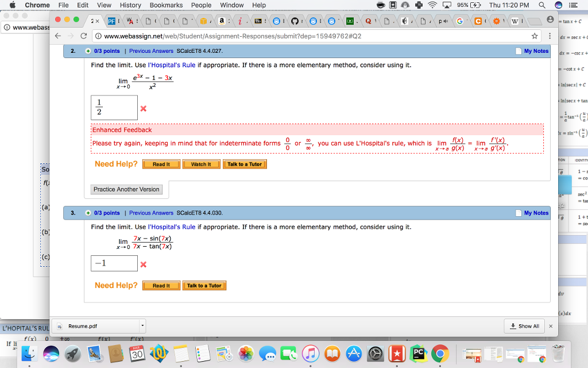Click the question 2 answer box
The width and height of the screenshot is (588, 368).
click(114, 108)
